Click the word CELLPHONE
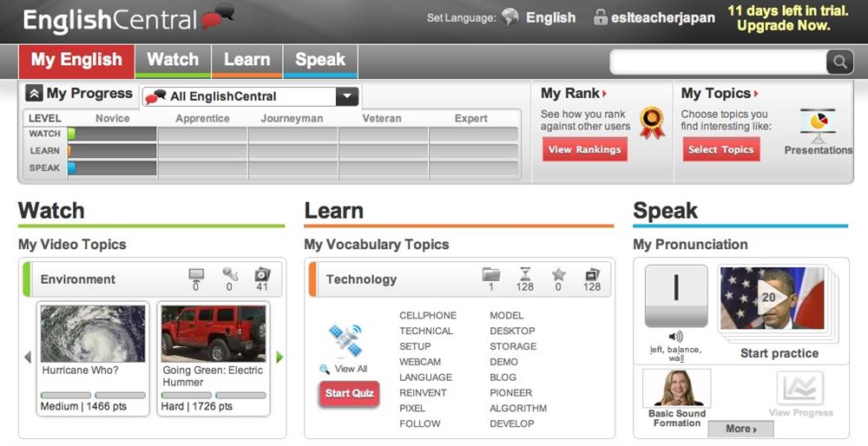This screenshot has height=446, width=868. 428,315
